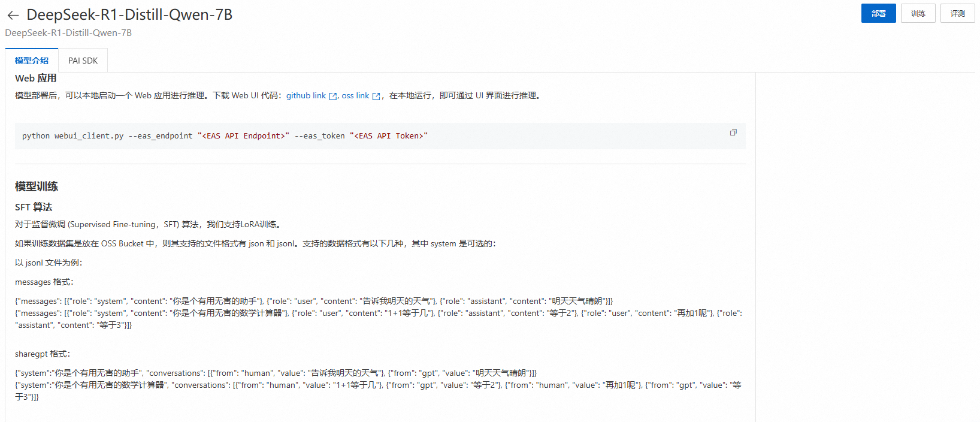Click the messages example with 数学计算器
This screenshot has width=980, height=422.
pyautogui.click(x=379, y=319)
